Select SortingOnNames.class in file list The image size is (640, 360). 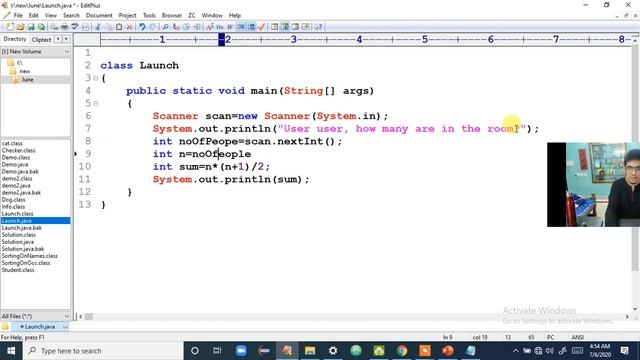pyautogui.click(x=29, y=256)
